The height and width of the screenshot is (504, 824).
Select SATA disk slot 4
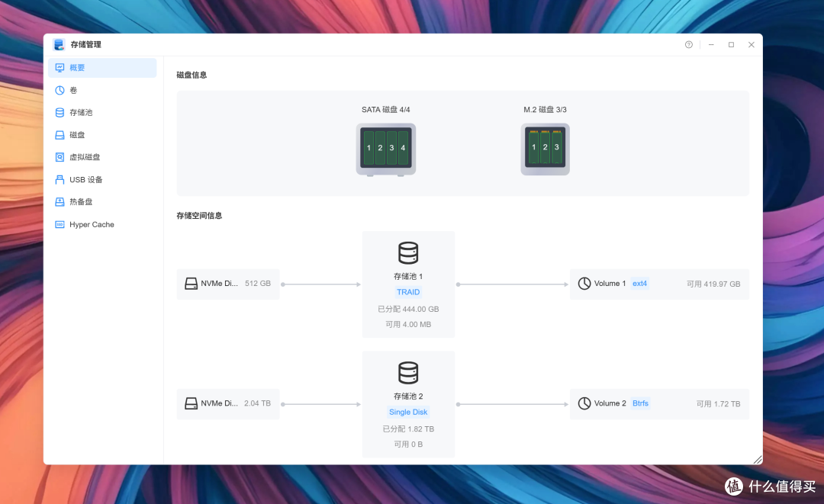coord(403,147)
